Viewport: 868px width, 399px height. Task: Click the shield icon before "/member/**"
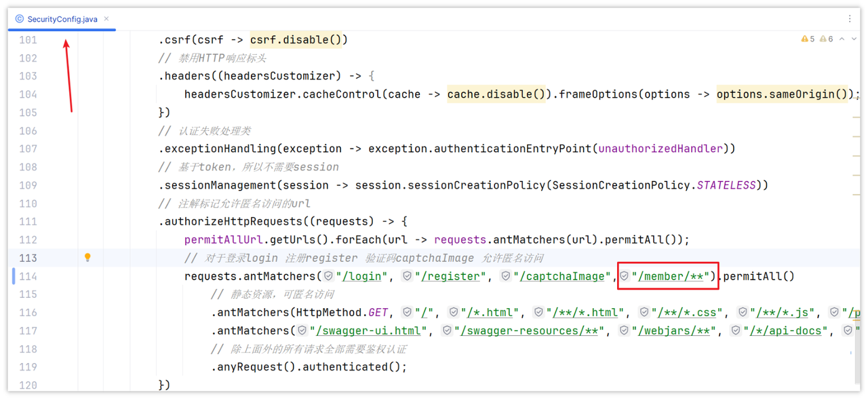625,276
